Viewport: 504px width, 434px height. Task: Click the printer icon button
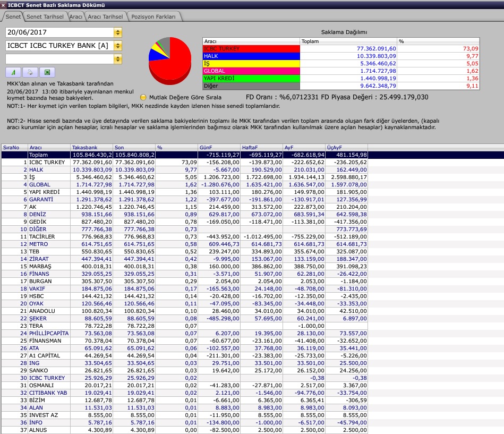tap(30, 72)
